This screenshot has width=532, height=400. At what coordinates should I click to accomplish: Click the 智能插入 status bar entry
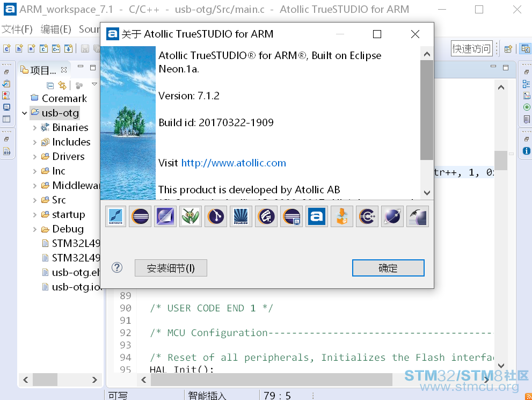207,396
